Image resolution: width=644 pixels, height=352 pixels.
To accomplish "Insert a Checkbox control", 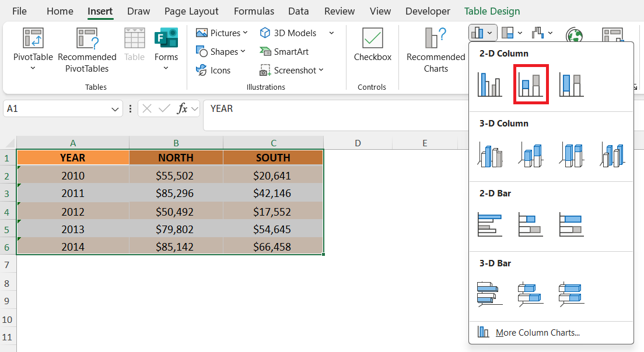I will (372, 38).
